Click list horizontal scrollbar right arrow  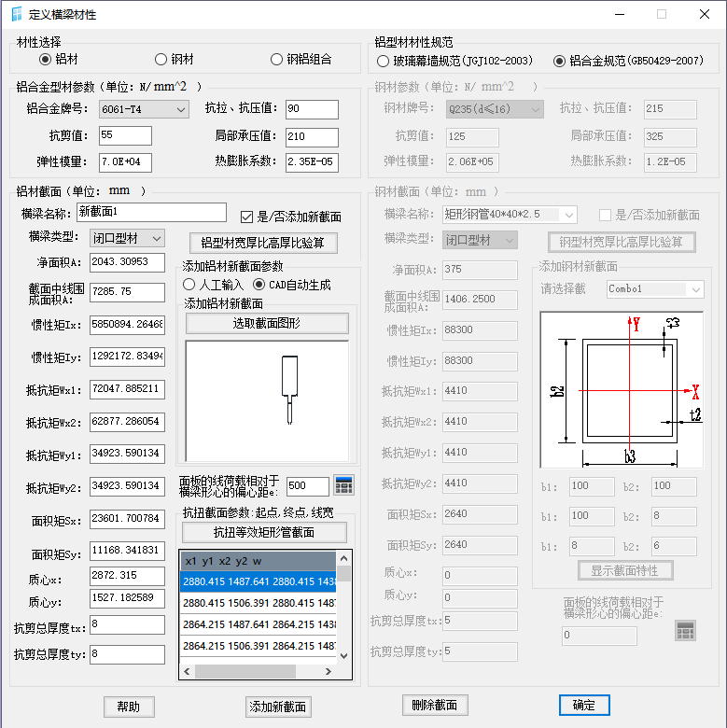(x=329, y=671)
